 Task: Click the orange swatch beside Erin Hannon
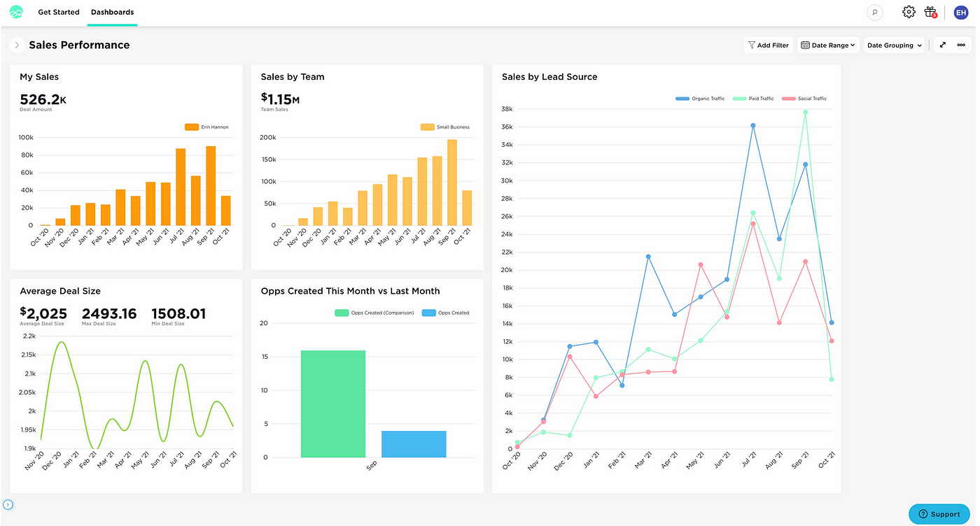190,127
